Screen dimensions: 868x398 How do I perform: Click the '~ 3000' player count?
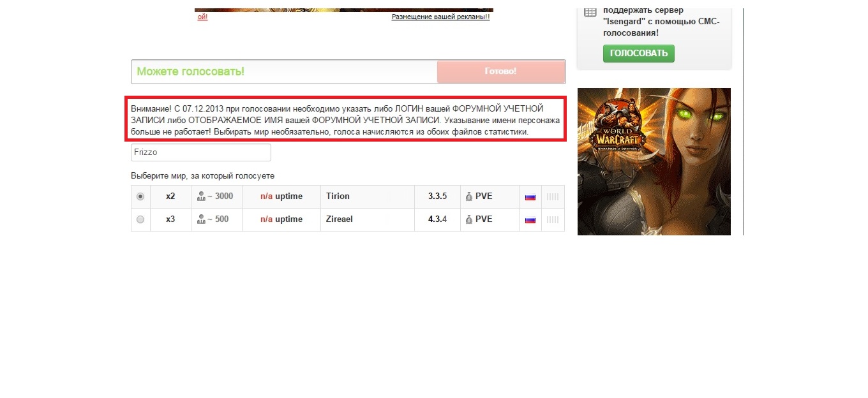coord(220,196)
